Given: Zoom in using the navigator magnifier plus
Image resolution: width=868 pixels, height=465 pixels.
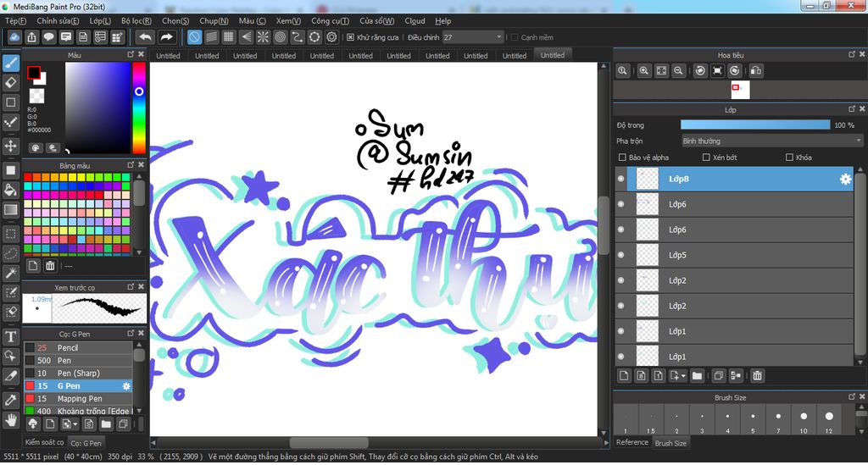Looking at the screenshot, I should (644, 71).
